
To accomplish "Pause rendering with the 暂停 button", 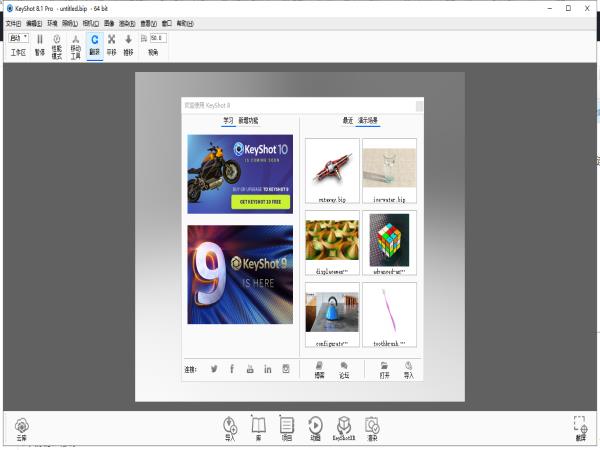I will point(40,45).
